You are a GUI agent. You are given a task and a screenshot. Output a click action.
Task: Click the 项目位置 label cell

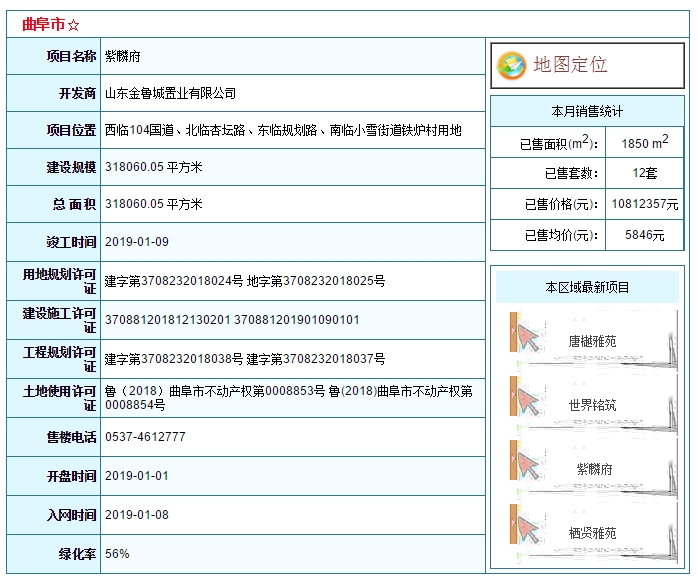[x=54, y=130]
